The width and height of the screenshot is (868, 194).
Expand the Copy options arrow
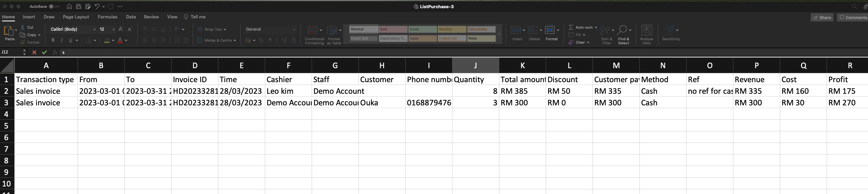click(x=39, y=35)
